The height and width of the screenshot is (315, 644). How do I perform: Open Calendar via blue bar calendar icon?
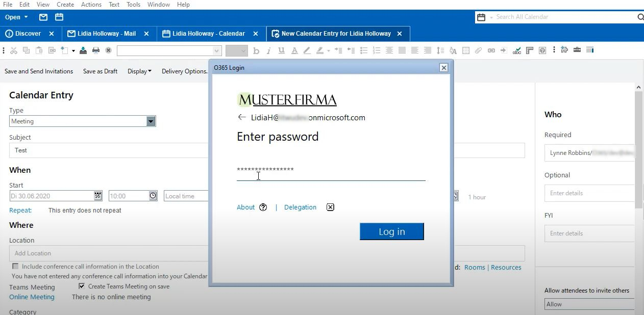[x=59, y=17]
